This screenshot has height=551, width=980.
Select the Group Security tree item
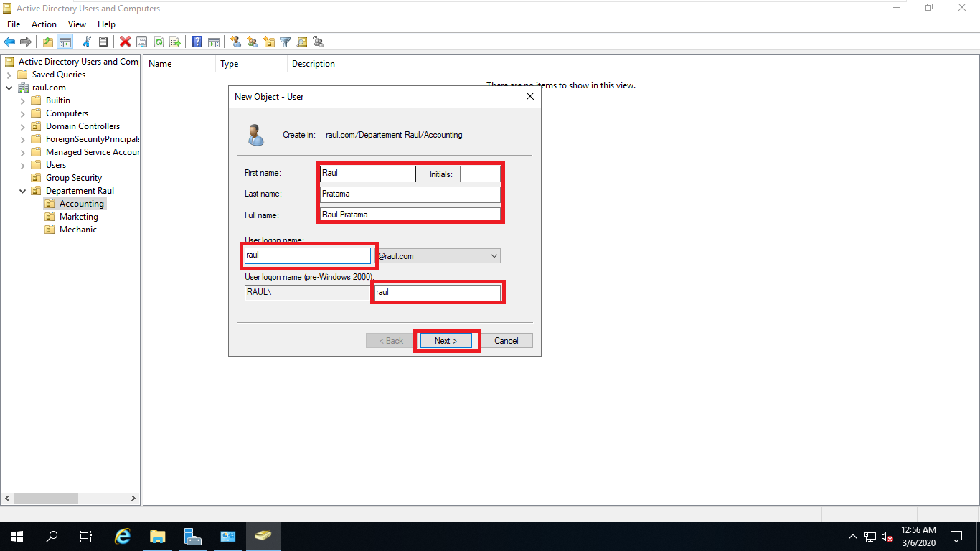(74, 178)
